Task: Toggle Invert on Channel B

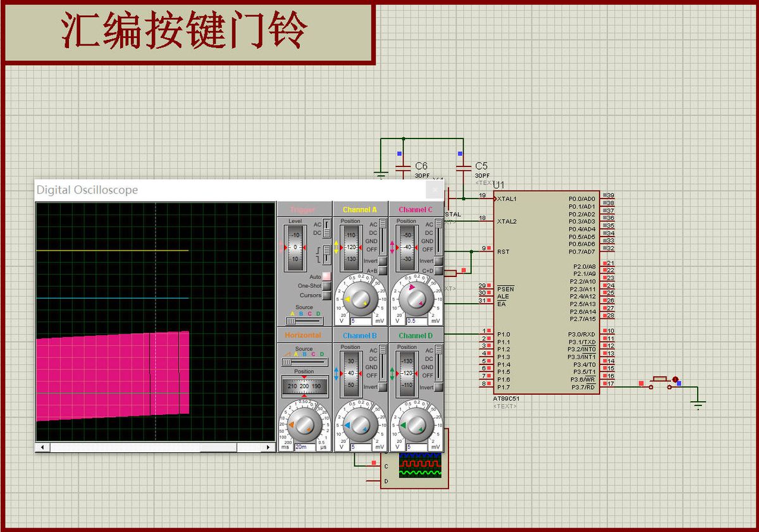Action: (x=383, y=387)
